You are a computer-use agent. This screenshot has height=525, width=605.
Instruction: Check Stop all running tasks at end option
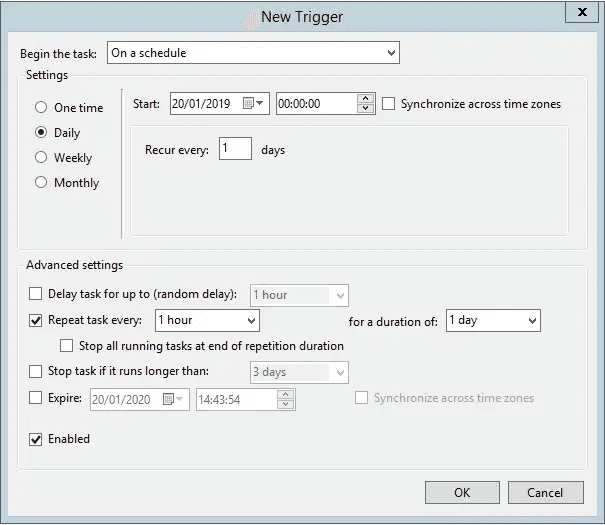point(66,346)
